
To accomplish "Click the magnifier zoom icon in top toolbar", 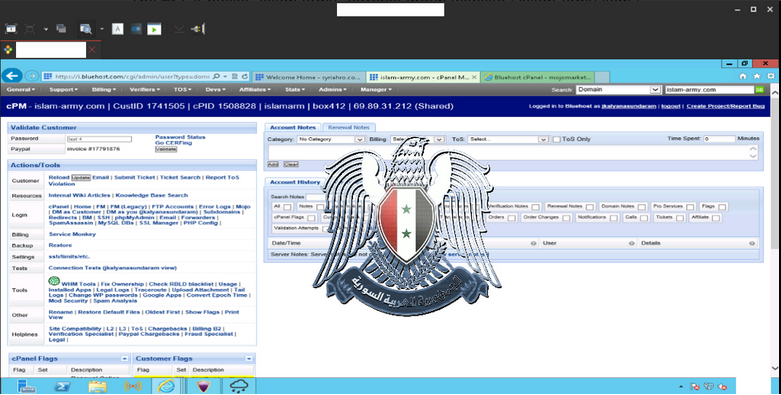I will point(86,29).
